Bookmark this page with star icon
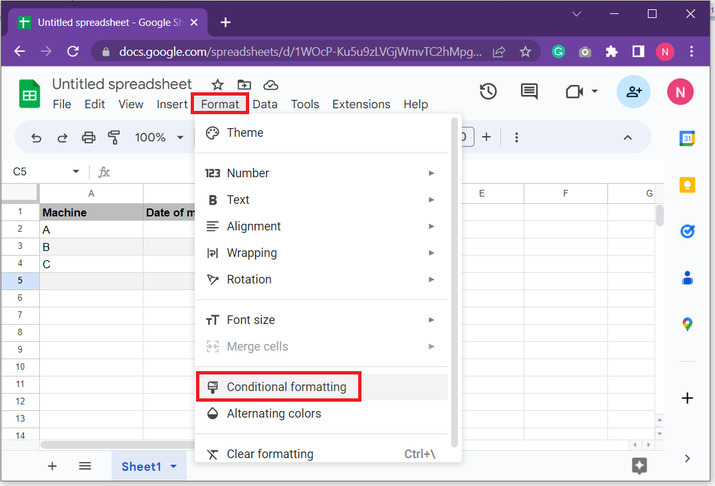Viewport: 715px width, 486px height. 525,52
